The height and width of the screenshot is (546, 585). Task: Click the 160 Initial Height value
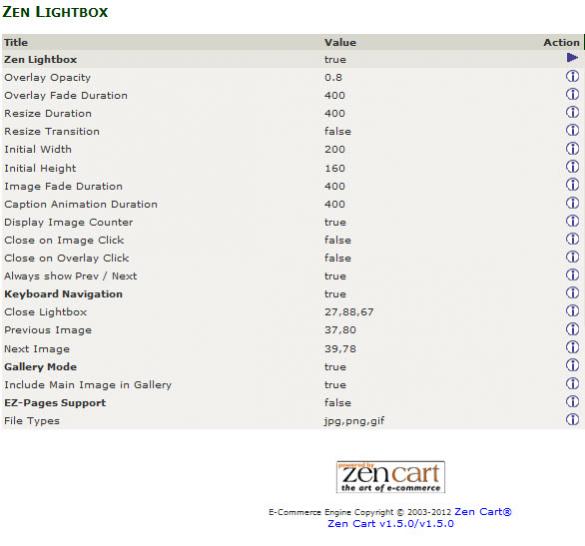tap(335, 168)
